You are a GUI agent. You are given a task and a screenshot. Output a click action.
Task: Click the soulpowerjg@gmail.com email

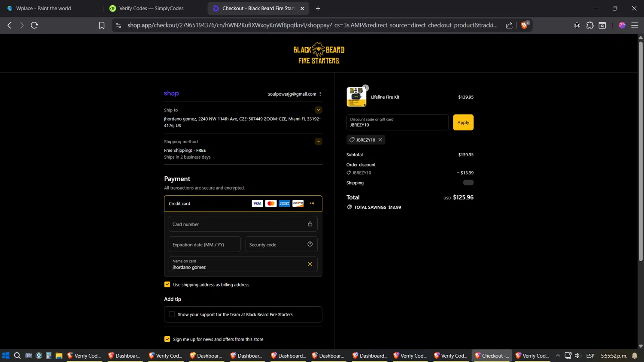[292, 94]
